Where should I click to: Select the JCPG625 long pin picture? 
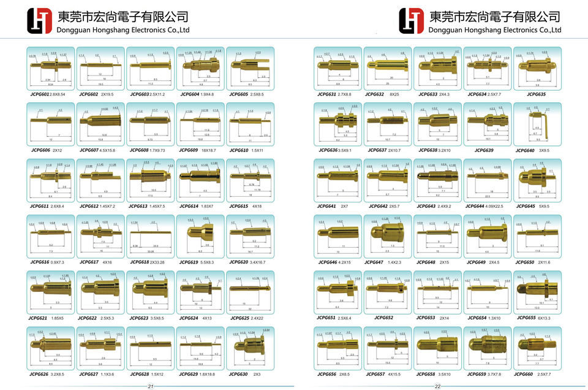point(250,292)
